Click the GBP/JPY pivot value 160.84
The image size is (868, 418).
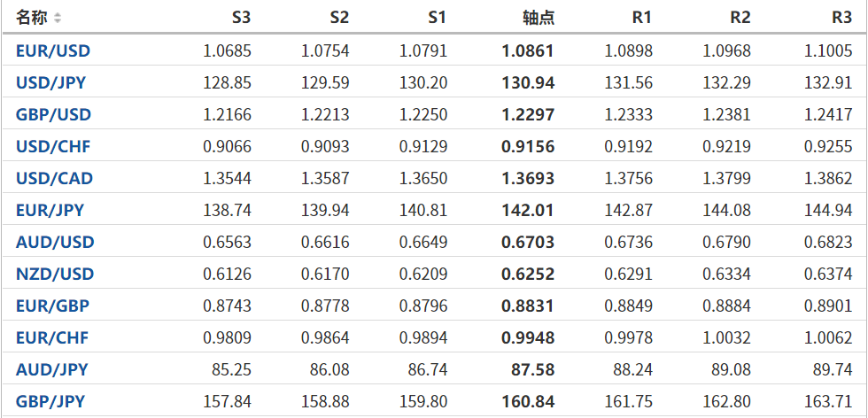point(528,402)
